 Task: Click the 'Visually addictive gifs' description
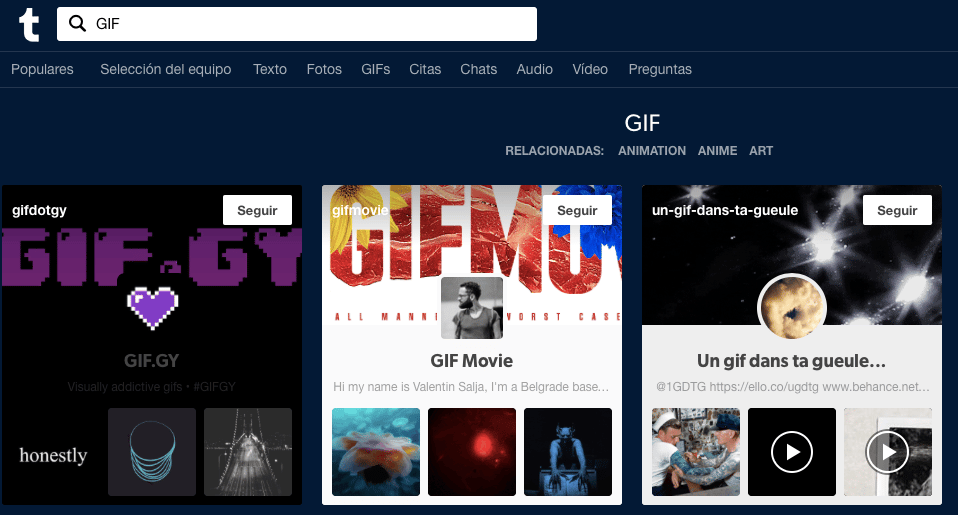152,387
